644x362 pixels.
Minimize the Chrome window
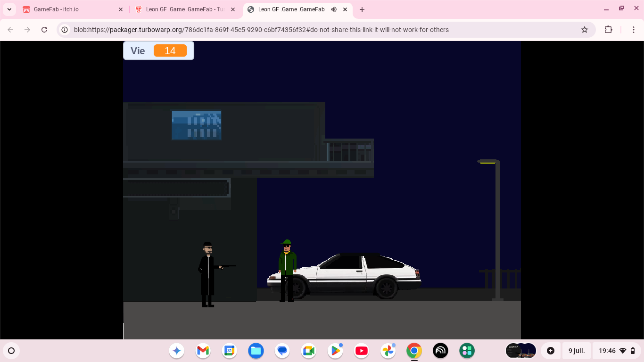pyautogui.click(x=606, y=9)
